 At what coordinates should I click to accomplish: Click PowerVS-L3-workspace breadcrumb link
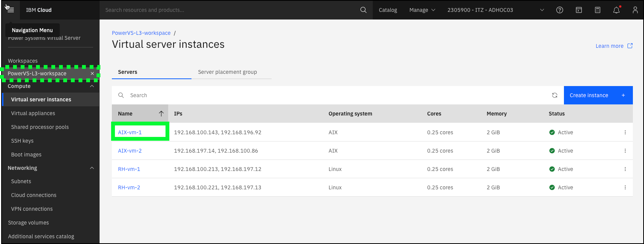(141, 33)
